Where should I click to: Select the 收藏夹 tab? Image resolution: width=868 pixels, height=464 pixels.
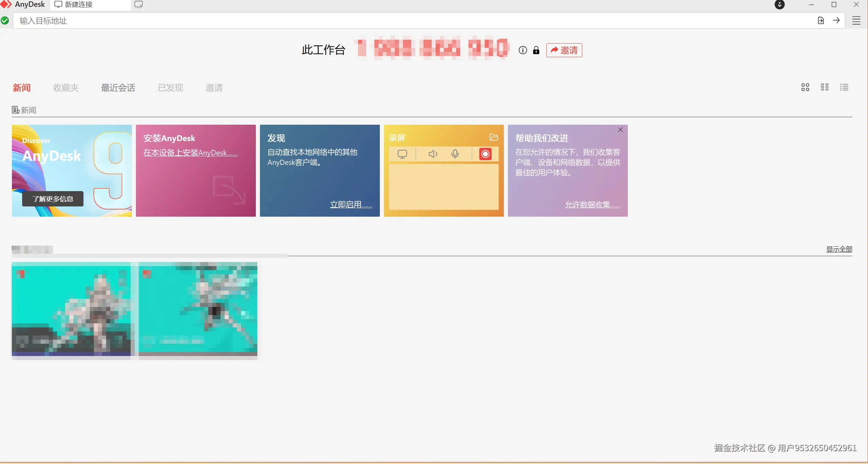pyautogui.click(x=66, y=88)
